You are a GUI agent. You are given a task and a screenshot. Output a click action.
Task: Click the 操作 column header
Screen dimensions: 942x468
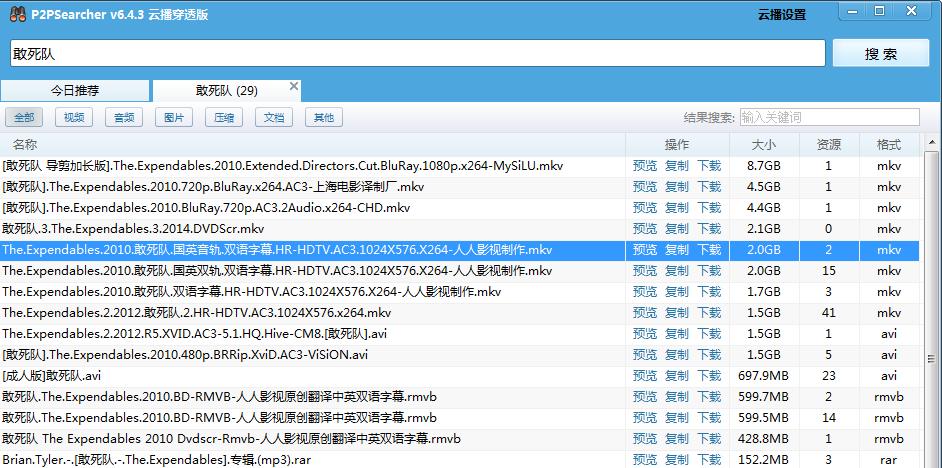pos(677,145)
